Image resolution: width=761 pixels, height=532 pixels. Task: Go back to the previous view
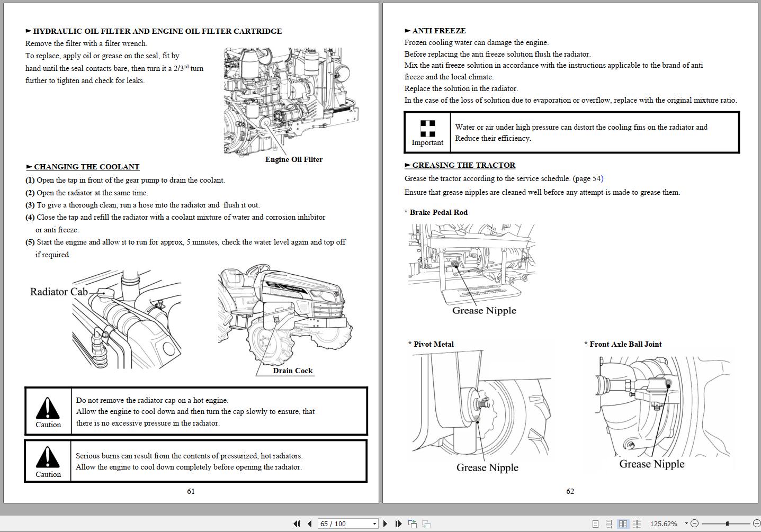(413, 524)
